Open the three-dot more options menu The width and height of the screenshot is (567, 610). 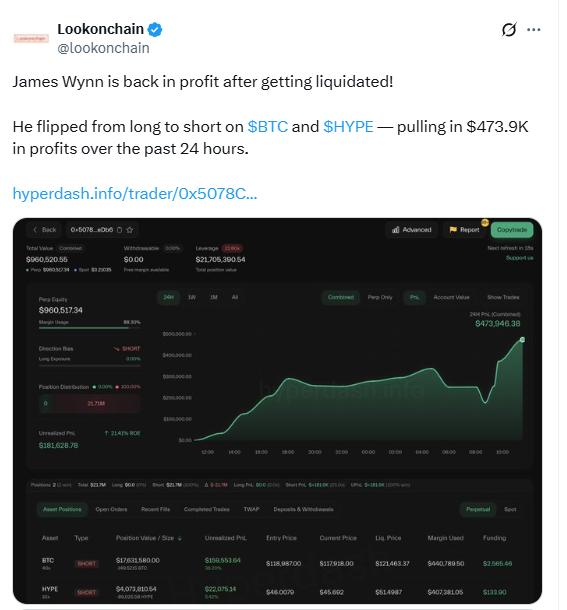click(x=534, y=30)
